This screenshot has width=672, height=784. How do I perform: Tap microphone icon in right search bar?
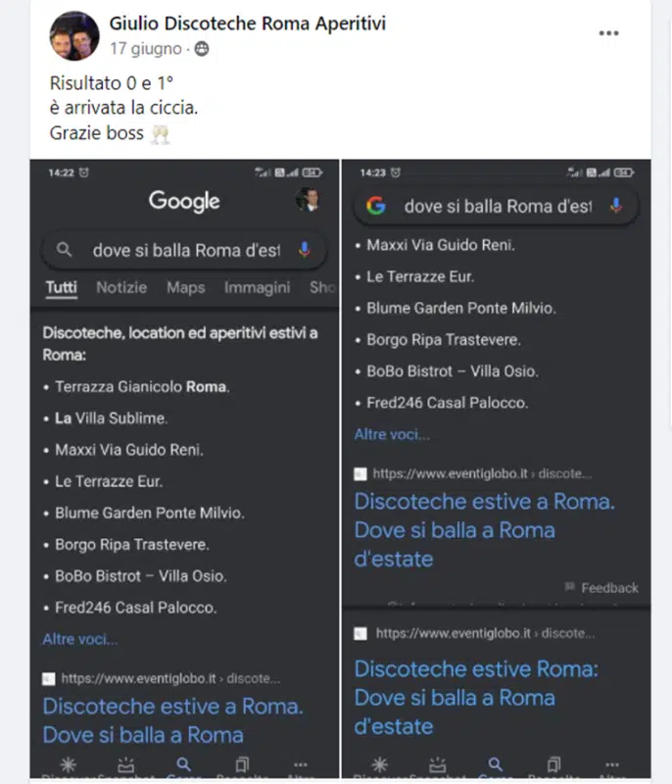tap(616, 206)
